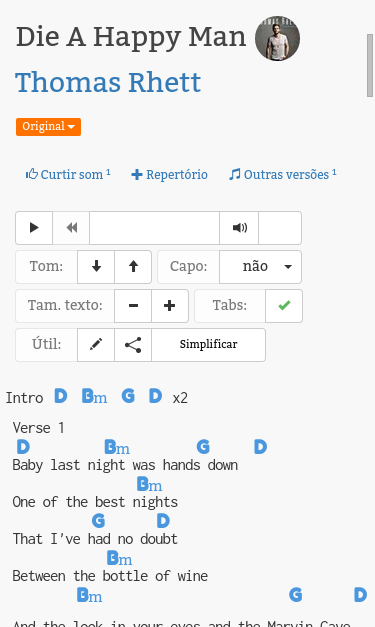Click the share icon

pyautogui.click(x=133, y=345)
